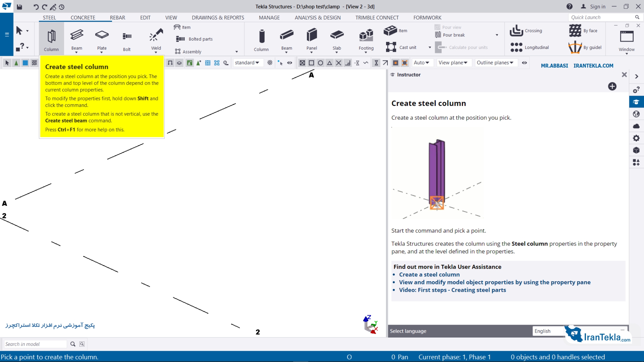
Task: Expand the Assembly group dropdown arrow
Action: [x=237, y=51]
